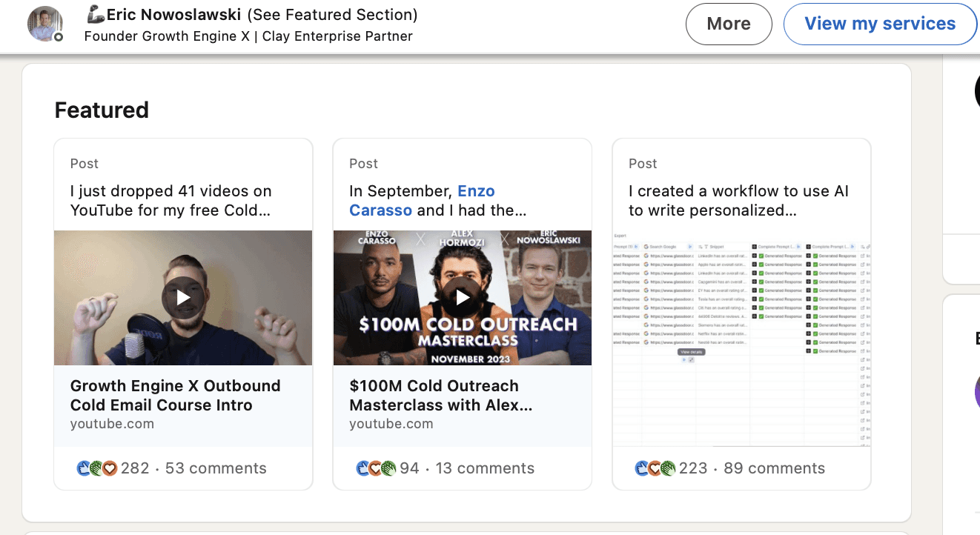The image size is (980, 535).
Task: Click the flexed bicep emoji beside the name
Action: click(x=96, y=14)
